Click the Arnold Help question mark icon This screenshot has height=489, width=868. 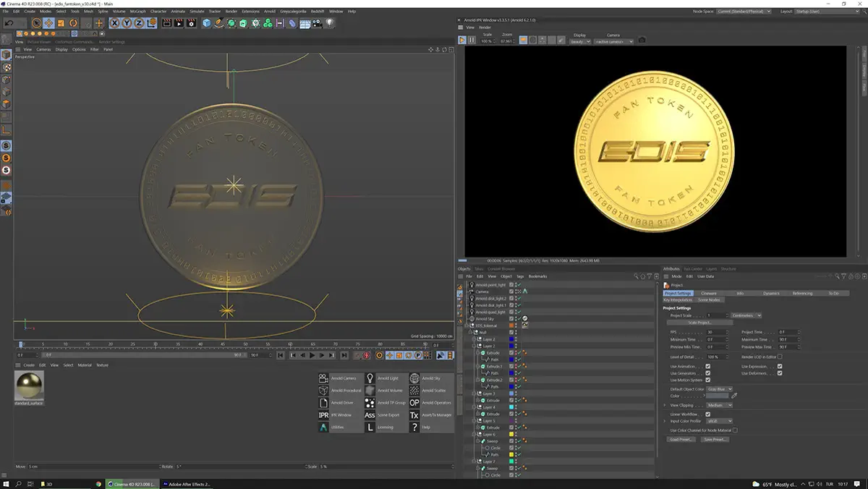point(414,428)
